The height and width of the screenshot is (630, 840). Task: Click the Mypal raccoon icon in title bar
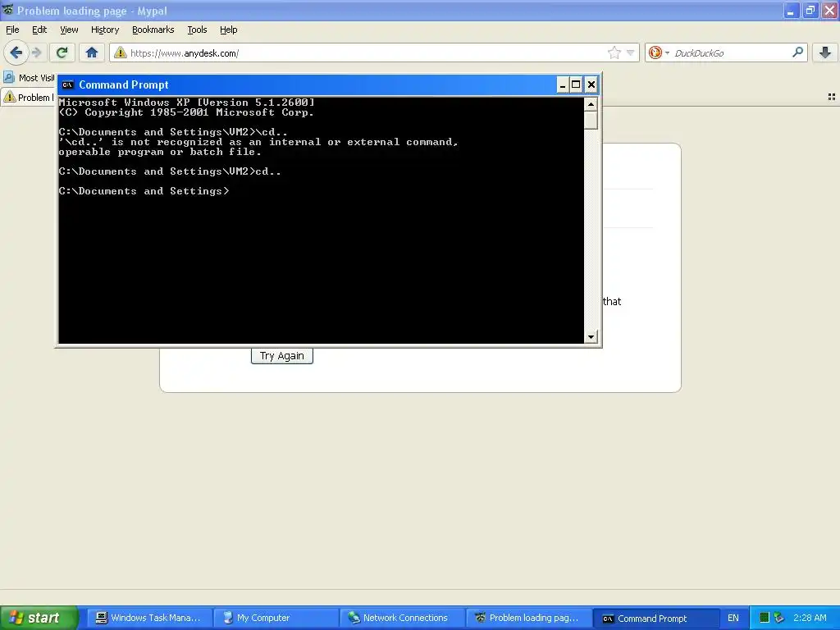8,10
